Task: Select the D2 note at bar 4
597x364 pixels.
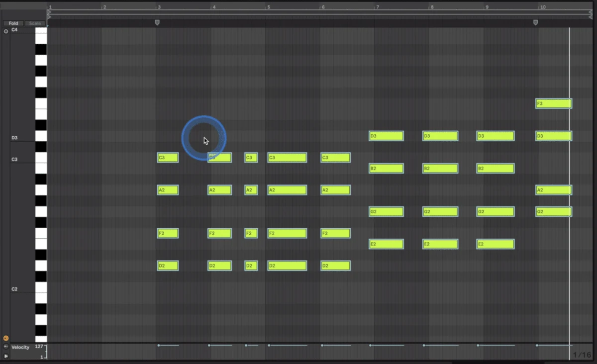Action: [219, 266]
